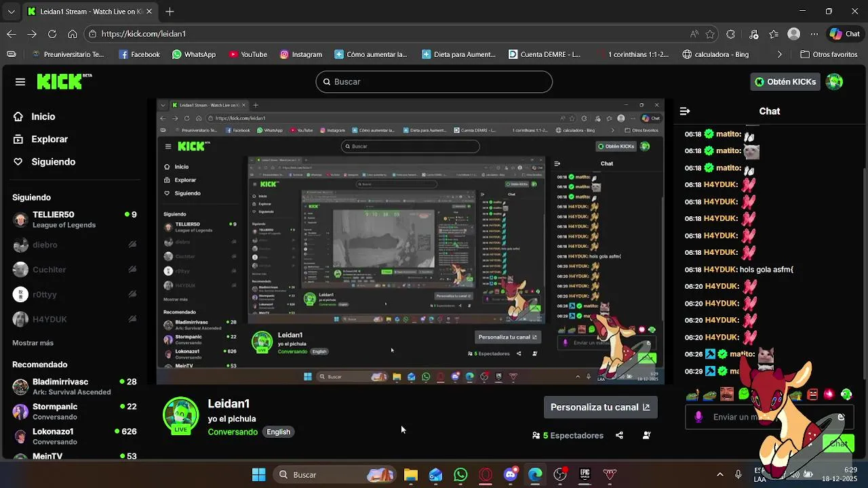The width and height of the screenshot is (868, 488).
Task: Select the red angry face emote
Action: click(x=812, y=394)
